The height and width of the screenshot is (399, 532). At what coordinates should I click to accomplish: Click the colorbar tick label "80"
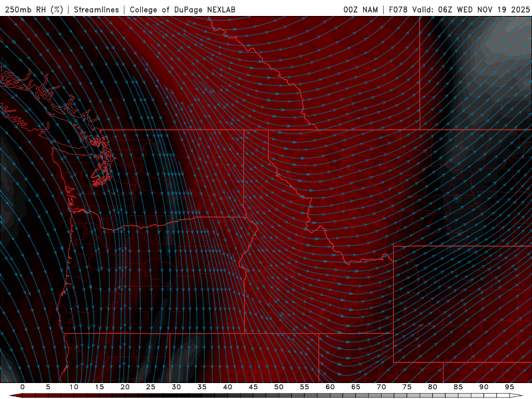433,387
